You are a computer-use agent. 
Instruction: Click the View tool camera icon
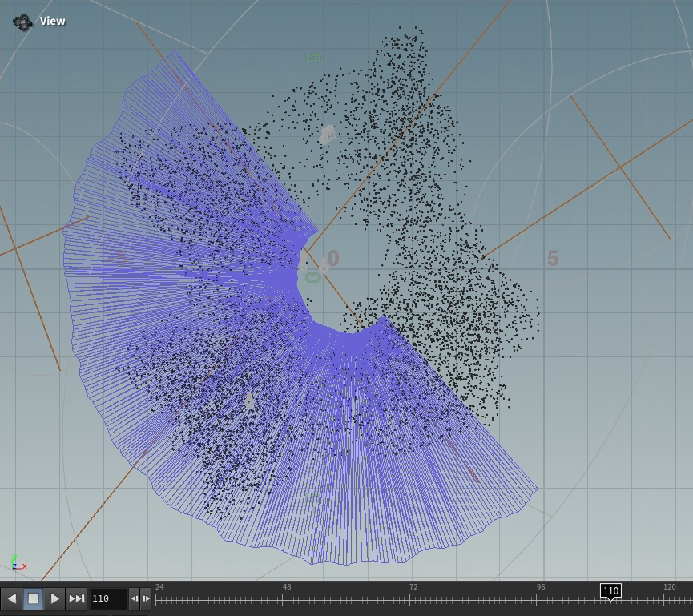click(x=23, y=22)
